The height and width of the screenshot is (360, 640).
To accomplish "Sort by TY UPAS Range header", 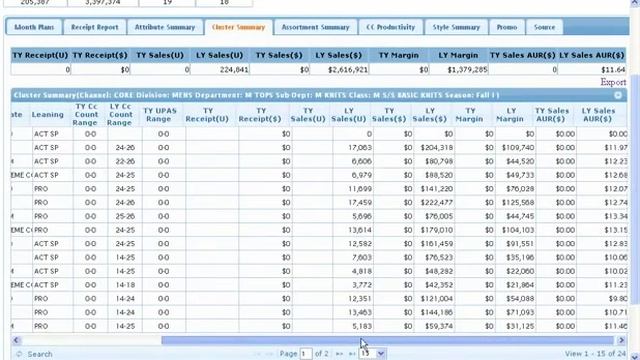I will (x=160, y=115).
